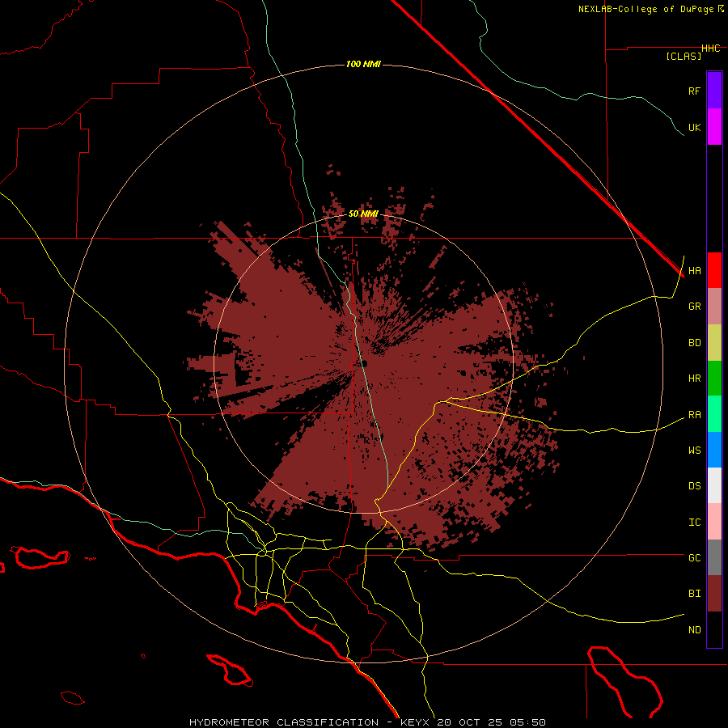Click the 'KEYX' station identifier in caption

415,722
